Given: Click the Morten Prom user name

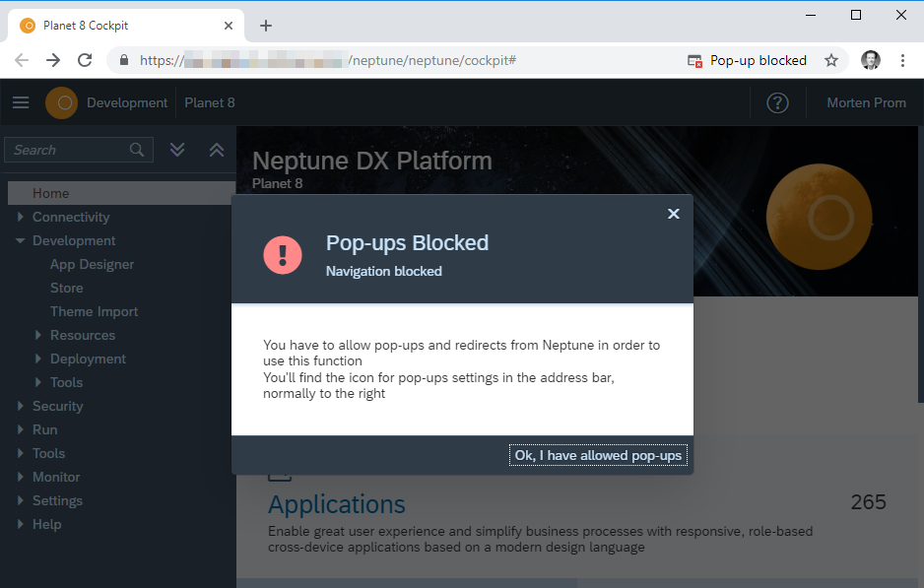Looking at the screenshot, I should (x=866, y=102).
